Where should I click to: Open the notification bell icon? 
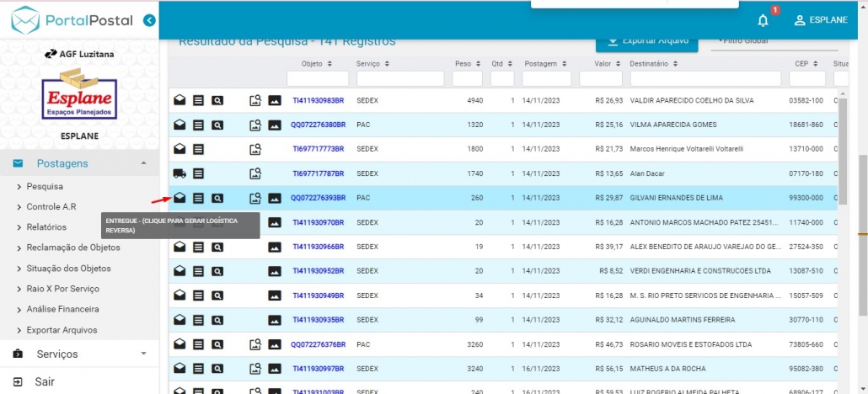pyautogui.click(x=763, y=19)
